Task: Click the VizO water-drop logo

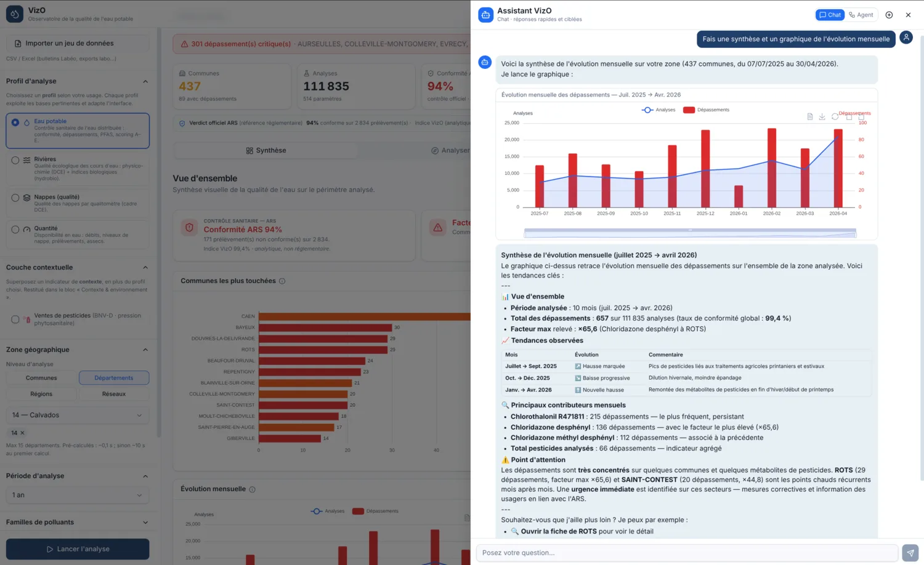Action: [15, 14]
